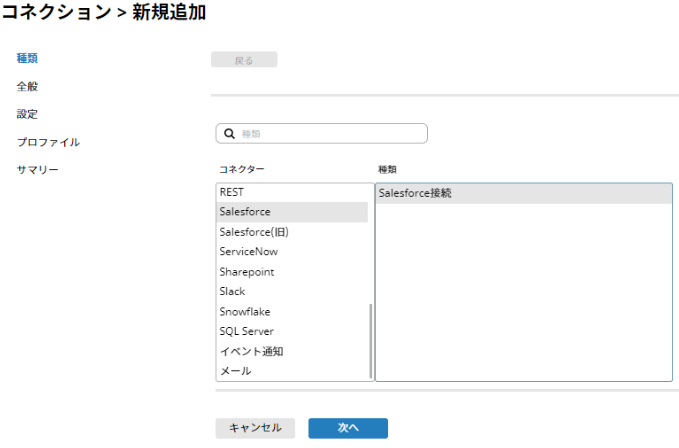Select Salesforce connector entry
679x448 pixels.
292,212
